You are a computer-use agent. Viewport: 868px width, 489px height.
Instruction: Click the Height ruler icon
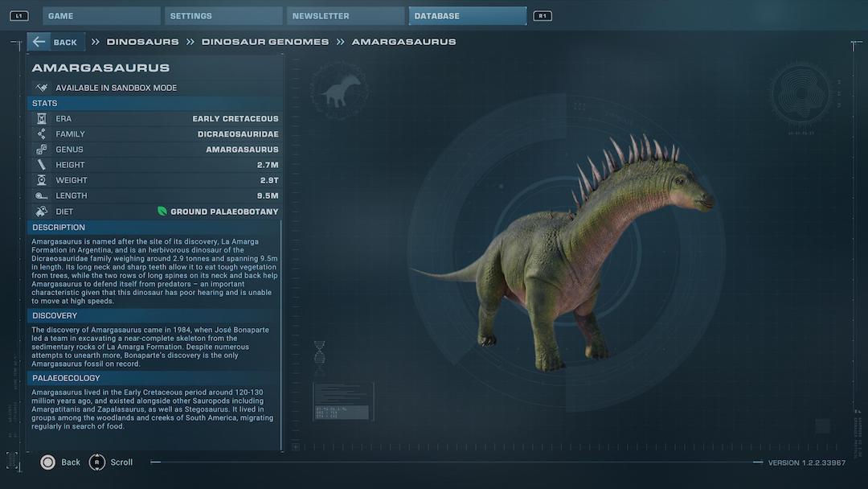pos(42,165)
